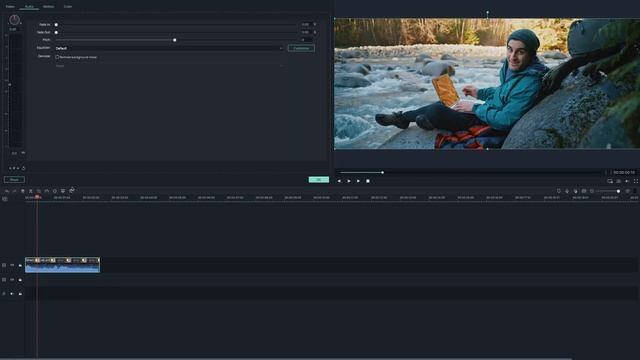This screenshot has height=360, width=640.
Task: Click the play button in preview
Action: pyautogui.click(x=349, y=181)
